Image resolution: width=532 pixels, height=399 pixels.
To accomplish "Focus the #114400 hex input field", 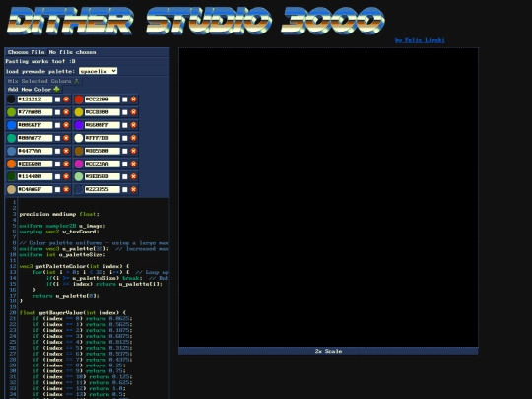I will pyautogui.click(x=34, y=176).
